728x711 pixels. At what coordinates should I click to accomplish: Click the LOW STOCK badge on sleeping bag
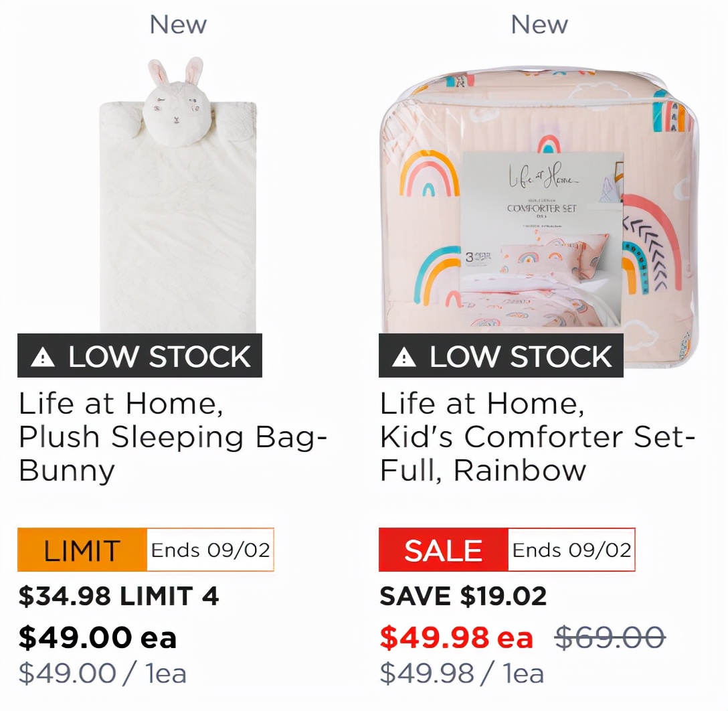140,356
